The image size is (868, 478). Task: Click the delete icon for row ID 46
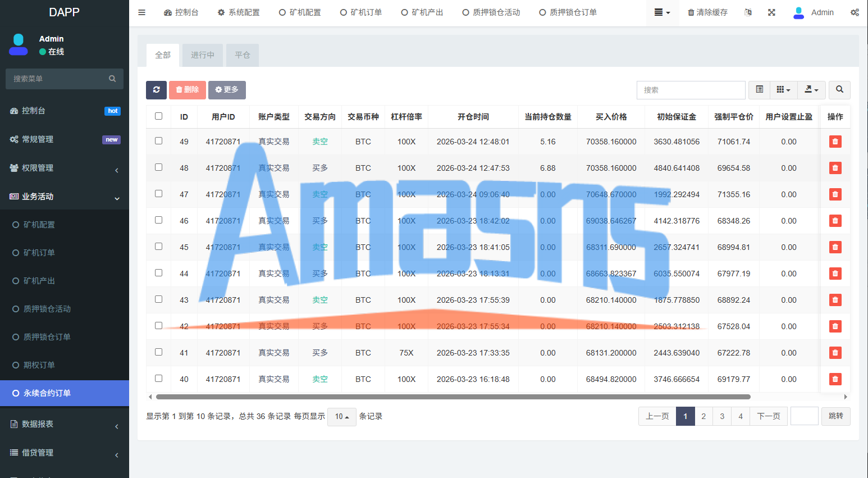coord(835,221)
